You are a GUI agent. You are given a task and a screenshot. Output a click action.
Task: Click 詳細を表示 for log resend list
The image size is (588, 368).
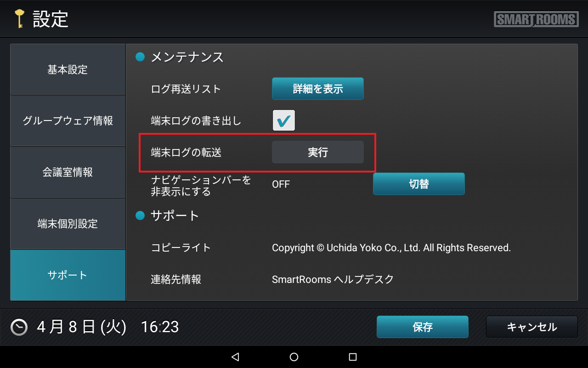pyautogui.click(x=318, y=89)
